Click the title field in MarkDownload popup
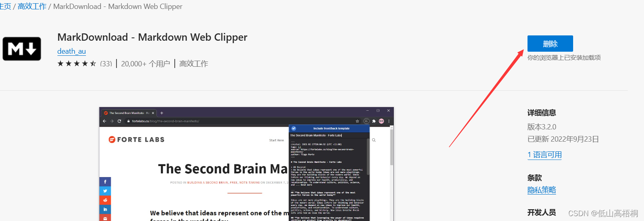 tap(329, 135)
